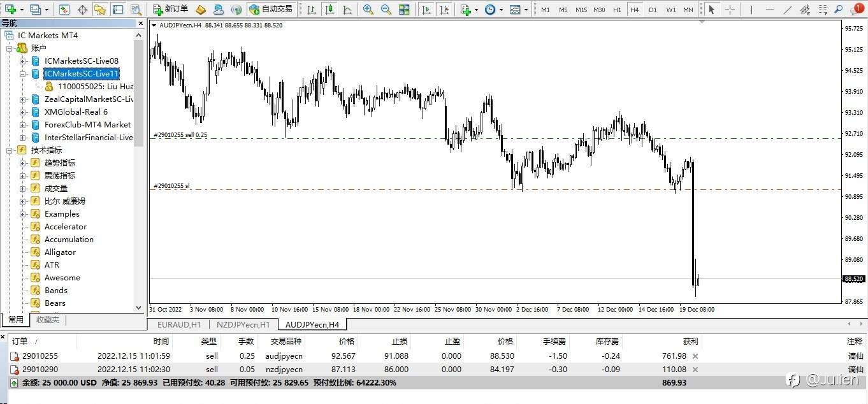Select the Fibonacci retracement tool

pyautogui.click(x=824, y=10)
